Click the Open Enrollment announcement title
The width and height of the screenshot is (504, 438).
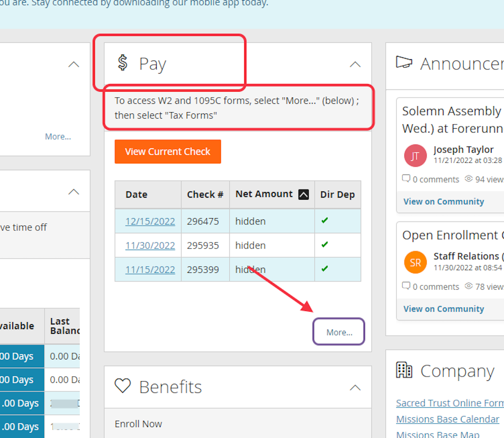click(x=453, y=235)
